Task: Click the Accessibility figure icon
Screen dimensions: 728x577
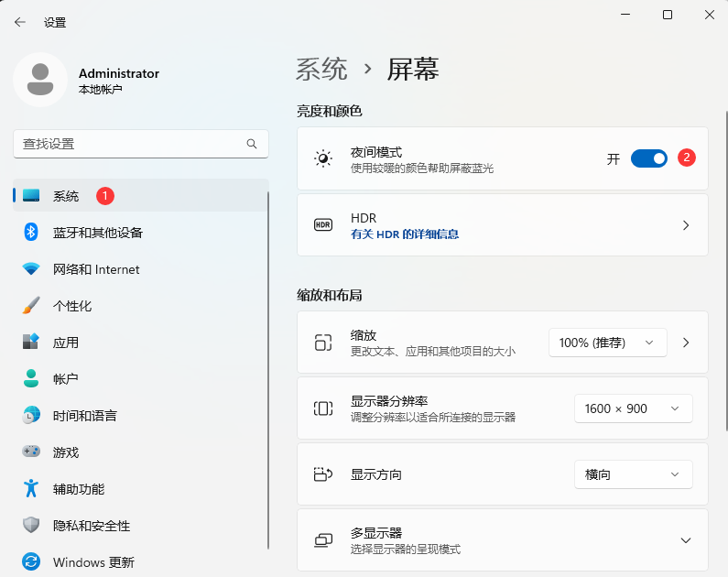Action: click(31, 489)
